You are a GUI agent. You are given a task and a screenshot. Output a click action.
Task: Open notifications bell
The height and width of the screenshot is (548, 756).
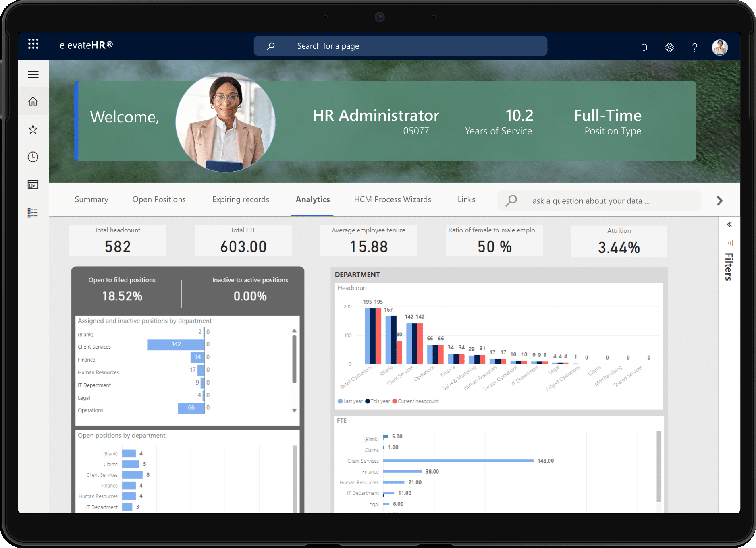pyautogui.click(x=644, y=48)
